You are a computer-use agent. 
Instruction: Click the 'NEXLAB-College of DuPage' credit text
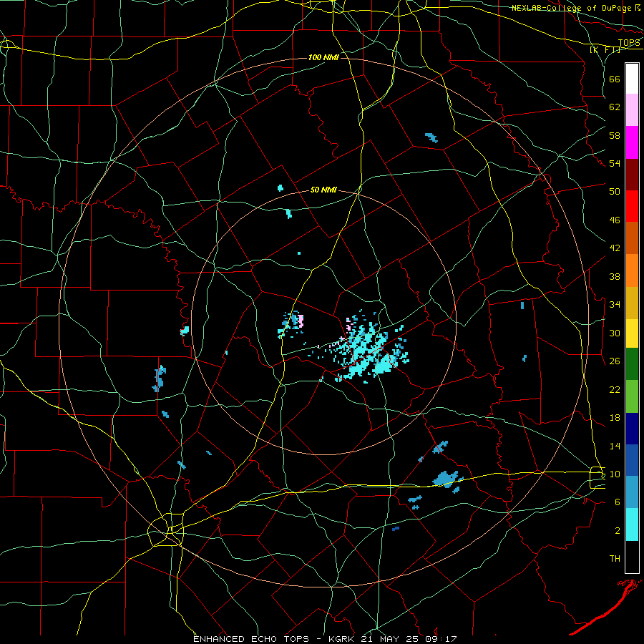coord(571,8)
